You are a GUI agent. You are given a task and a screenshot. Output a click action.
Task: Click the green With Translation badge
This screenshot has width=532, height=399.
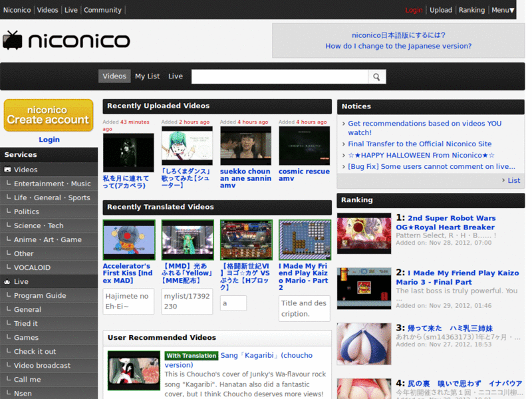pos(192,356)
